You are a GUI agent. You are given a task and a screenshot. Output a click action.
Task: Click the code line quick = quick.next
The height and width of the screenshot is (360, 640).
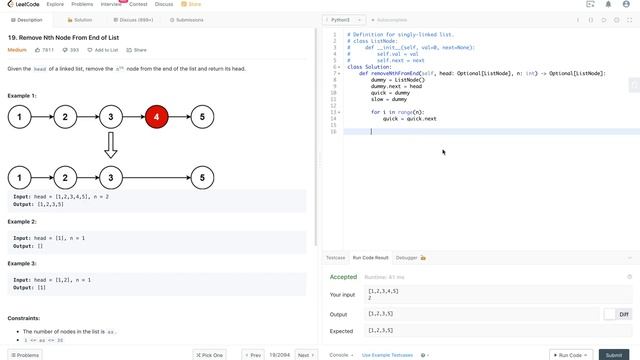[x=409, y=119]
